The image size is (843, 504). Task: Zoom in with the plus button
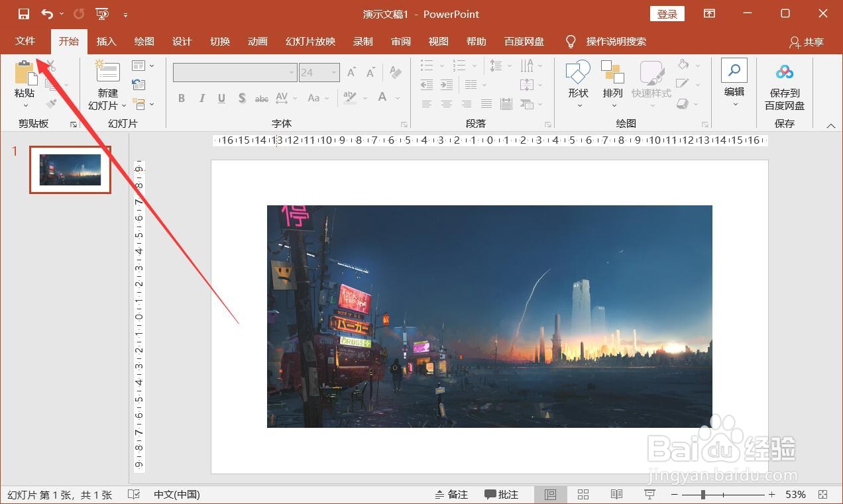(771, 495)
